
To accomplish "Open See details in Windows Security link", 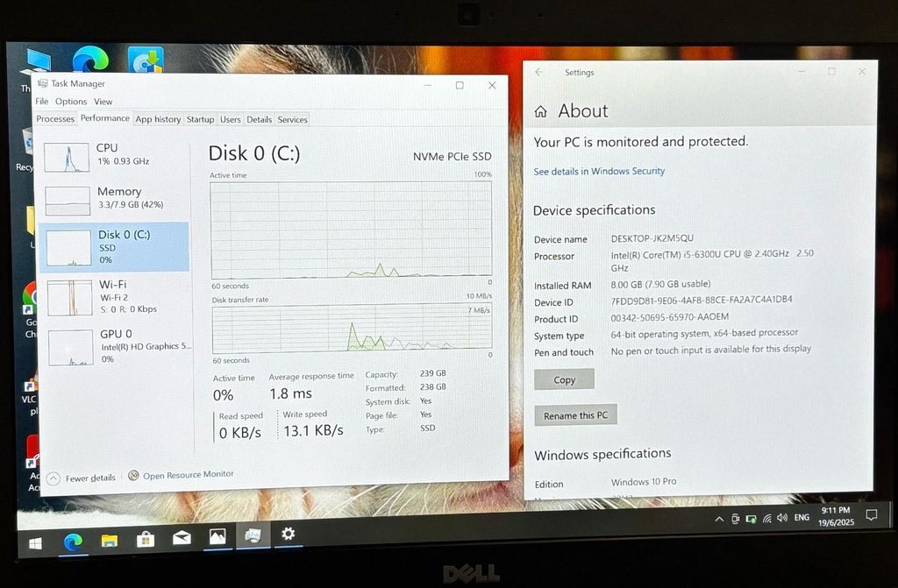I will pyautogui.click(x=599, y=172).
